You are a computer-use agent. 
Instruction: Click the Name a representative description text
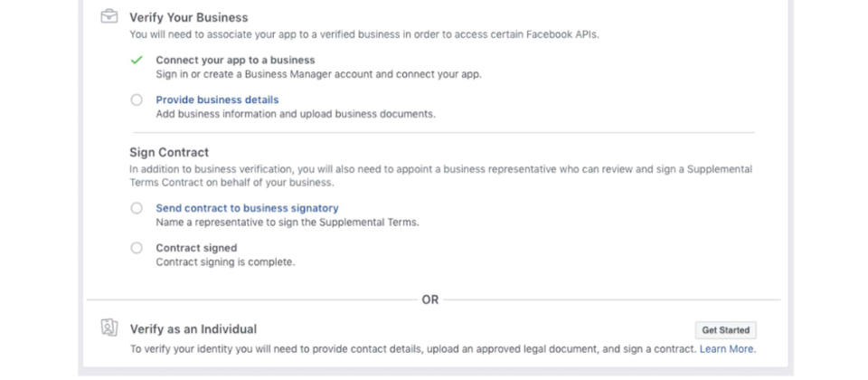pos(288,223)
